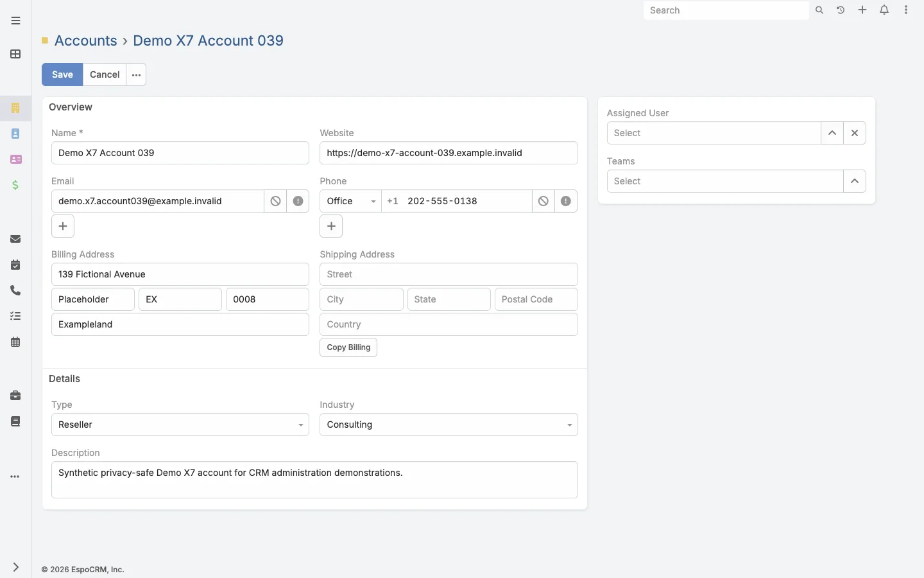Screen dimensions: 924x578
Task: Open the Industry dropdown showing Consulting
Action: click(449, 425)
